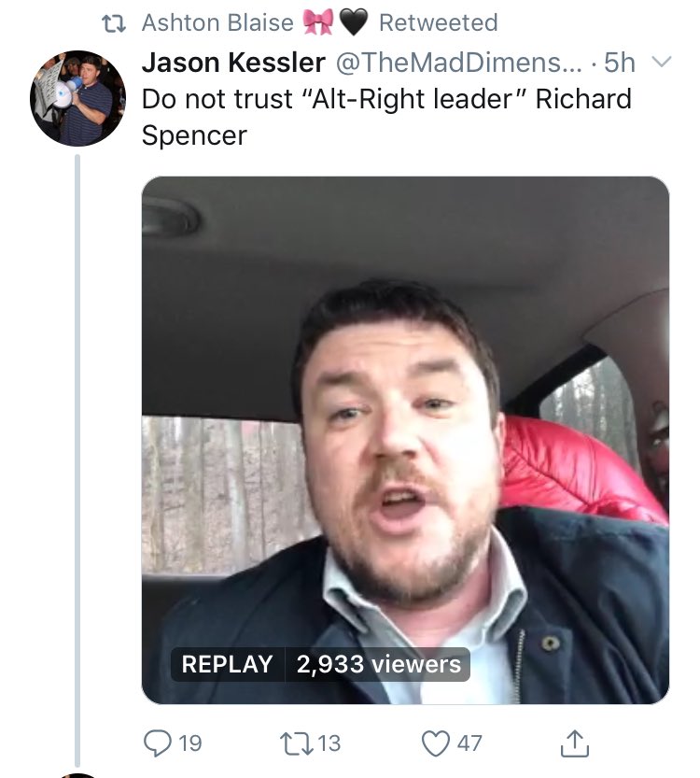
Task: Tap the reply speech bubble icon
Action: 157,743
